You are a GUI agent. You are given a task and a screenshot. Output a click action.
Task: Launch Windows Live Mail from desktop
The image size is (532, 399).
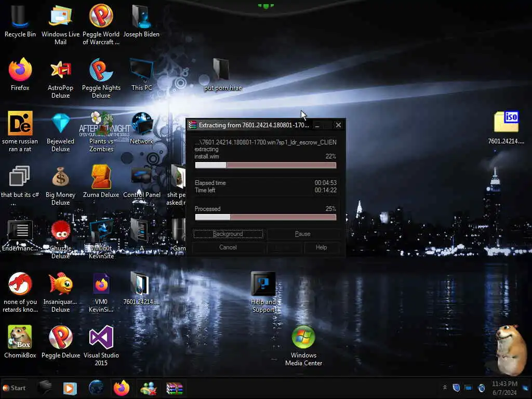[x=60, y=24]
